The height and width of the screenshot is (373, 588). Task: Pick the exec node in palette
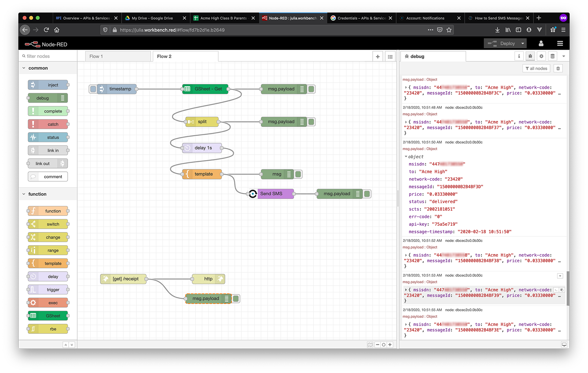(x=48, y=303)
